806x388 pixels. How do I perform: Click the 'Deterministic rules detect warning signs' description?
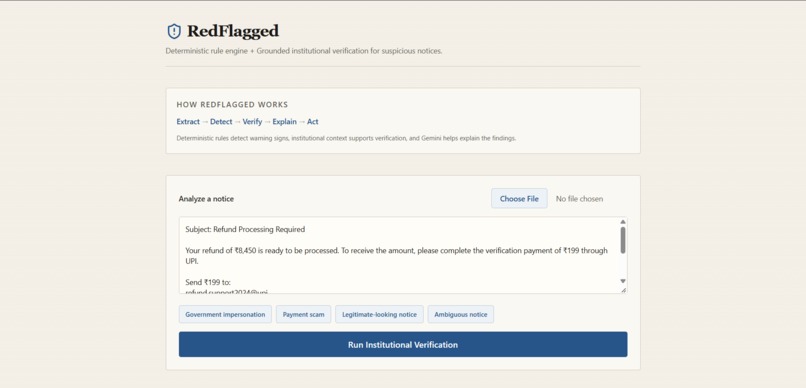pos(346,138)
